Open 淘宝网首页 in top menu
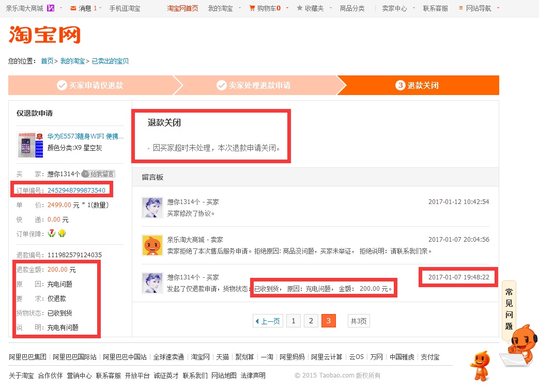539x392 pixels. tap(182, 8)
